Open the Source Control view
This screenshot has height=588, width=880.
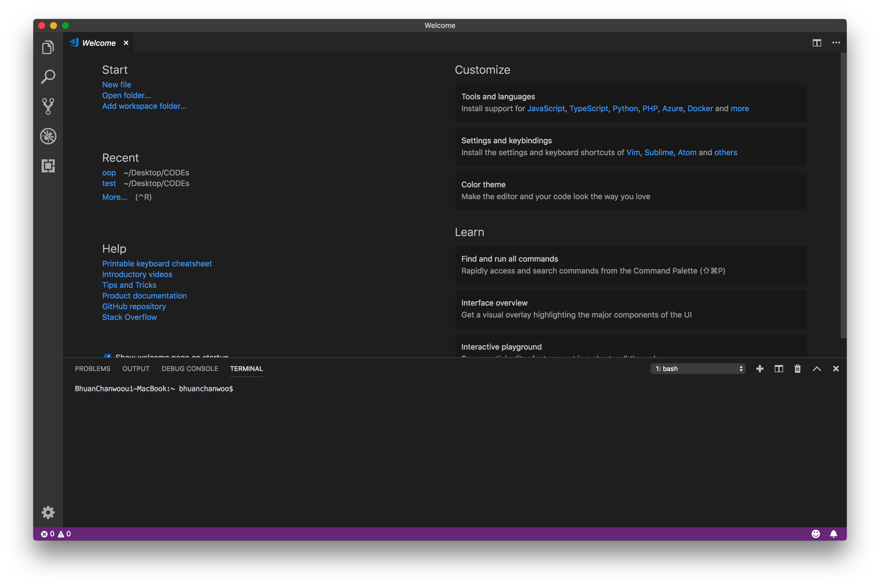[x=48, y=106]
